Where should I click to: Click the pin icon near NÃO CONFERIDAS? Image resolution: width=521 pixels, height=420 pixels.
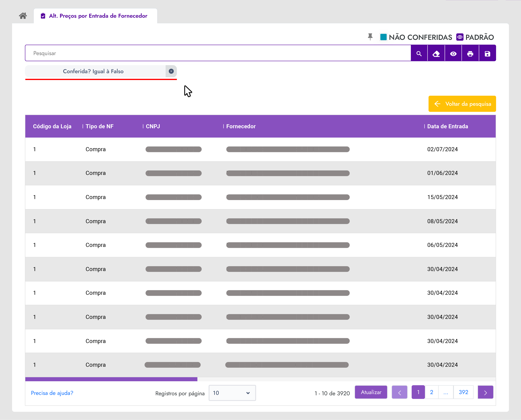tap(370, 37)
